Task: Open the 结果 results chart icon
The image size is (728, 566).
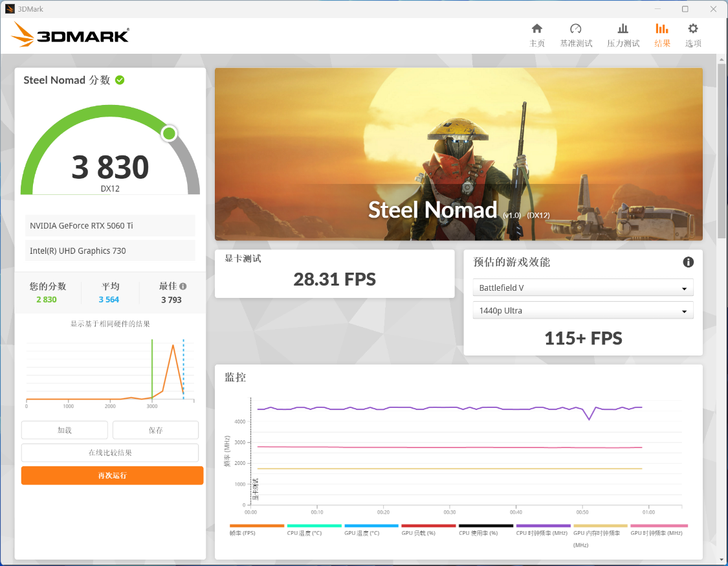Action: click(662, 28)
